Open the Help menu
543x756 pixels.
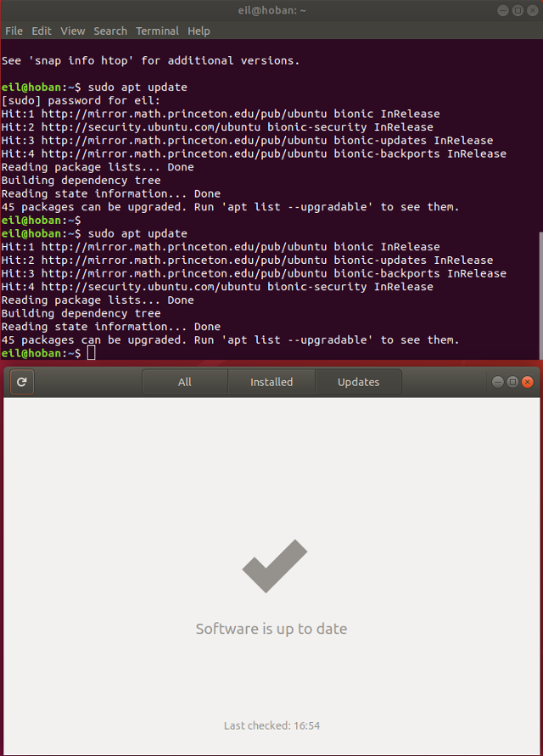pos(199,31)
